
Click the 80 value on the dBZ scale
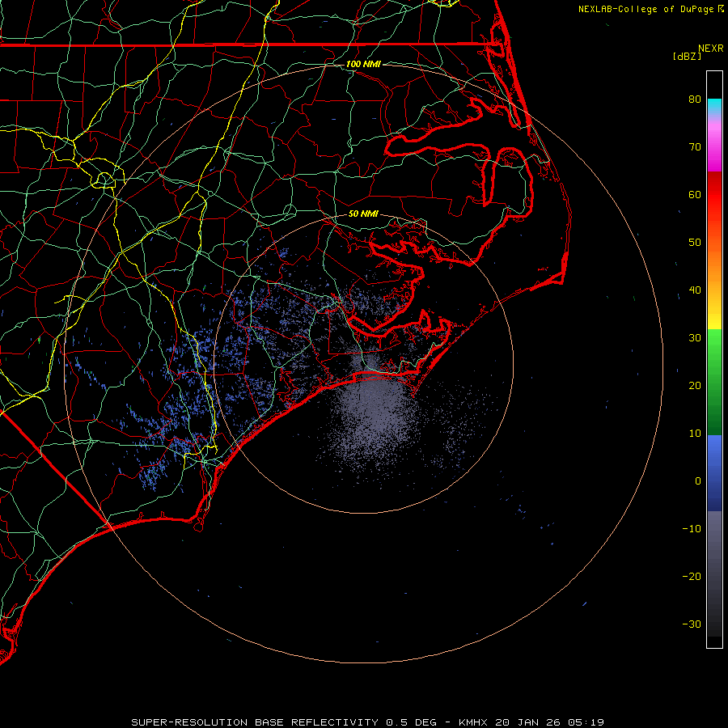tap(695, 99)
